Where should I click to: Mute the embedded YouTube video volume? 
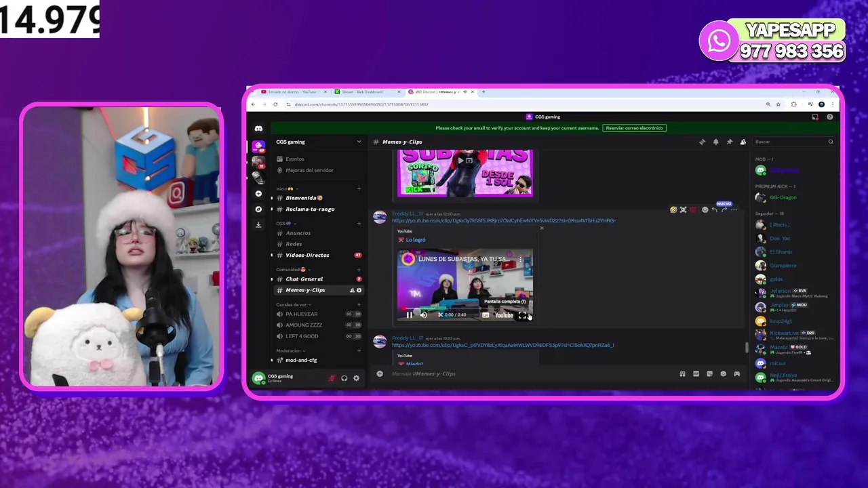tap(424, 314)
